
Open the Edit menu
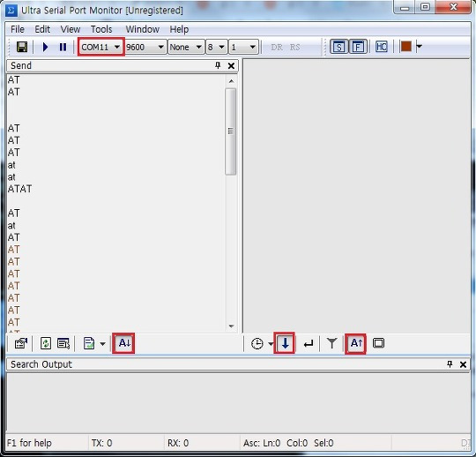42,29
